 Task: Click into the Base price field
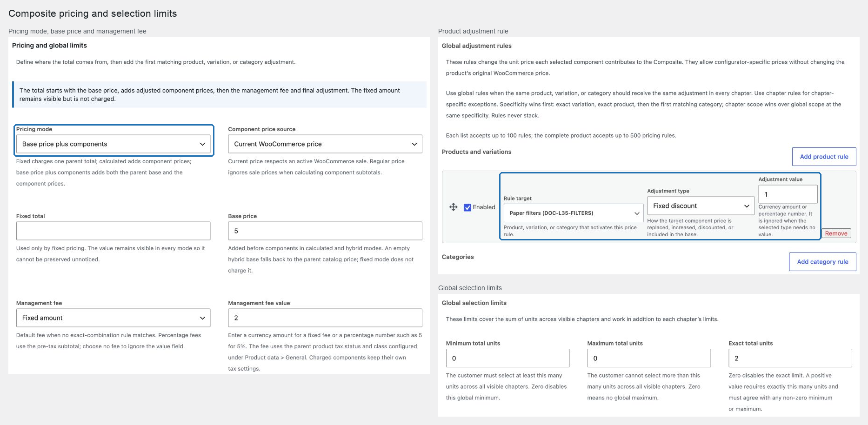[325, 231]
